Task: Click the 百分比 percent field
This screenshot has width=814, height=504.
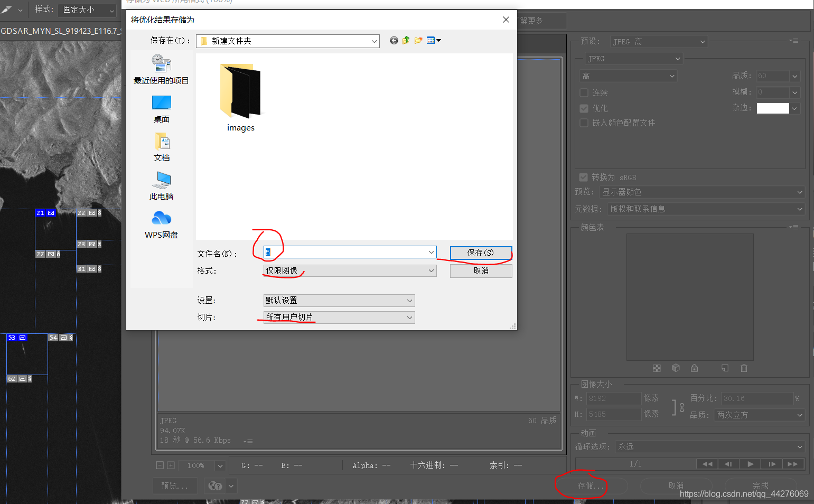Action: click(757, 399)
